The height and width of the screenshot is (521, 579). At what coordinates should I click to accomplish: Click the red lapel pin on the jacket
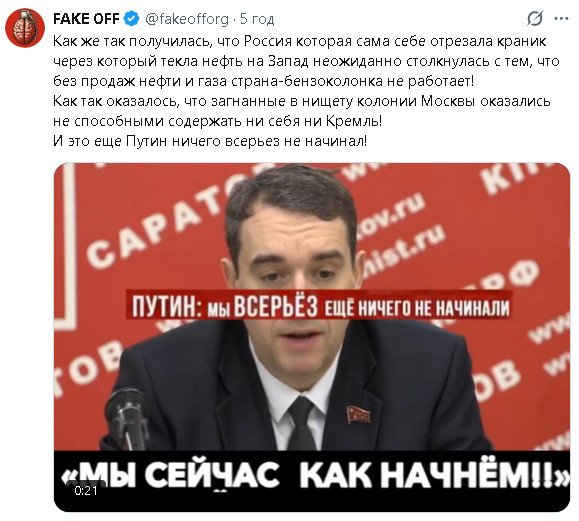coord(359,415)
